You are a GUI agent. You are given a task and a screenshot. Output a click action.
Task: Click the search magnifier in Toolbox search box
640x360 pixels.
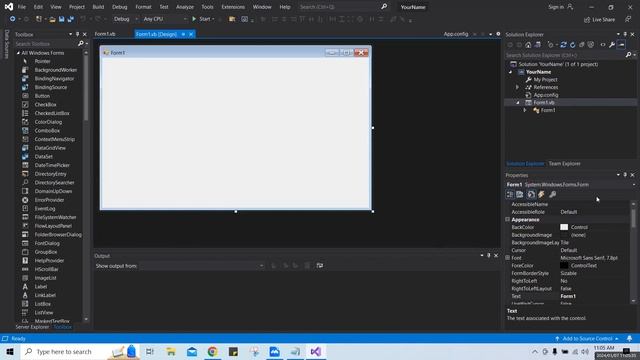tap(81, 44)
